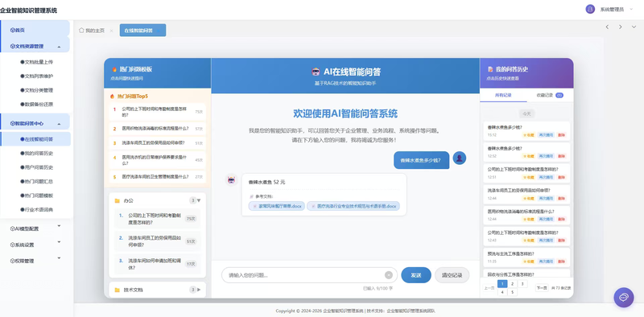
Task: Click 下一页 in history pagination
Action: pyautogui.click(x=542, y=288)
